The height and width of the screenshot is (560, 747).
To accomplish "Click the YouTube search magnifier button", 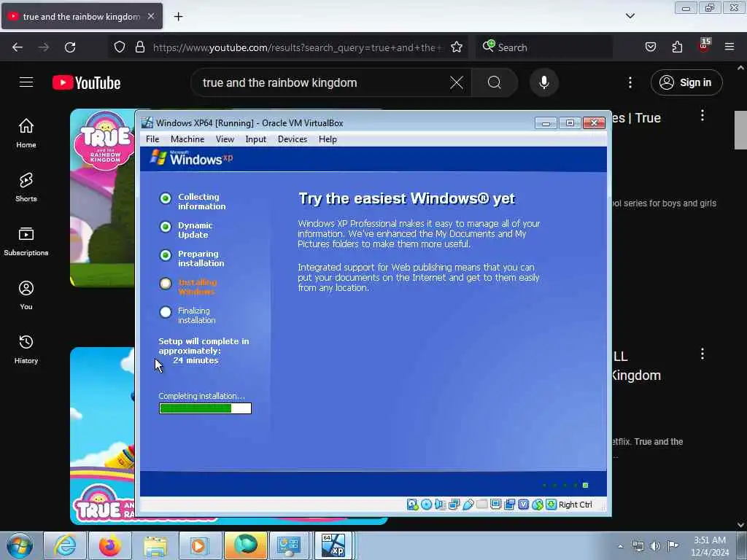I will coord(495,83).
